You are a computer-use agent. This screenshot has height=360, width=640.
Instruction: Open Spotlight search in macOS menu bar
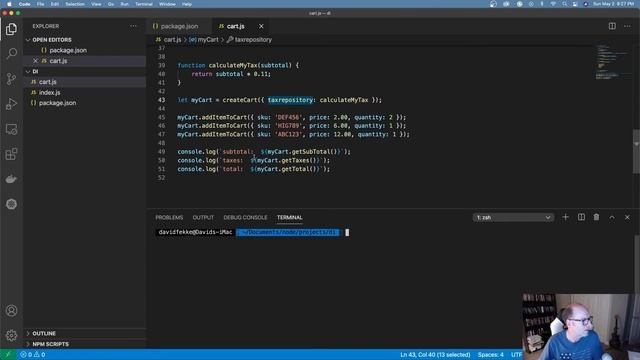coord(564,4)
